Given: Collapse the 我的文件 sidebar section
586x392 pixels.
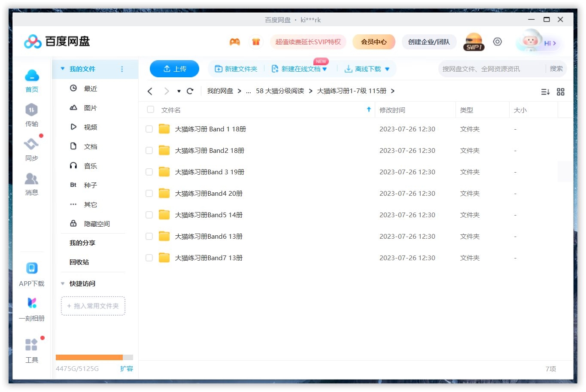Looking at the screenshot, I should point(62,69).
